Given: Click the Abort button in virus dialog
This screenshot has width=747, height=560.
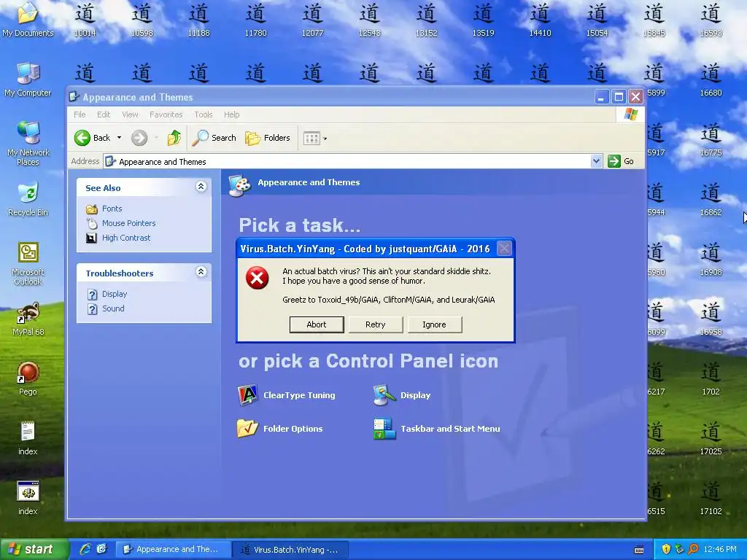Looking at the screenshot, I should 317,324.
